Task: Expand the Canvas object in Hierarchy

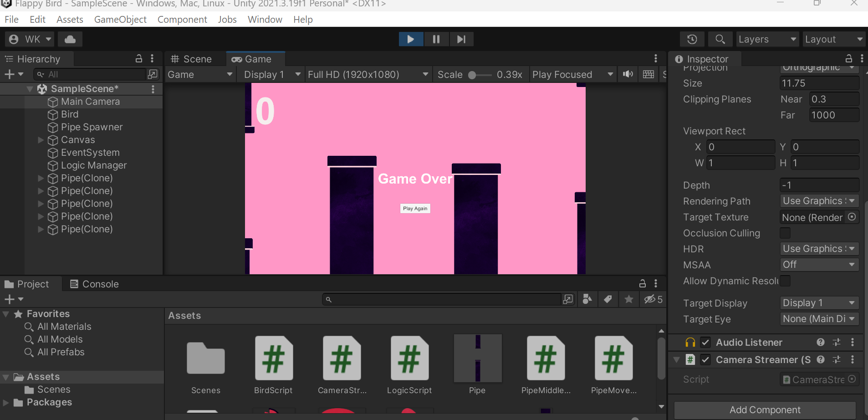Action: 40,140
